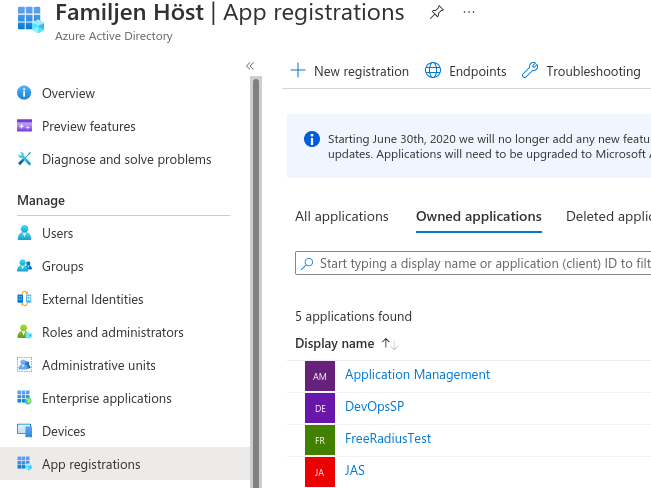Open the JAS app link

[x=355, y=471]
